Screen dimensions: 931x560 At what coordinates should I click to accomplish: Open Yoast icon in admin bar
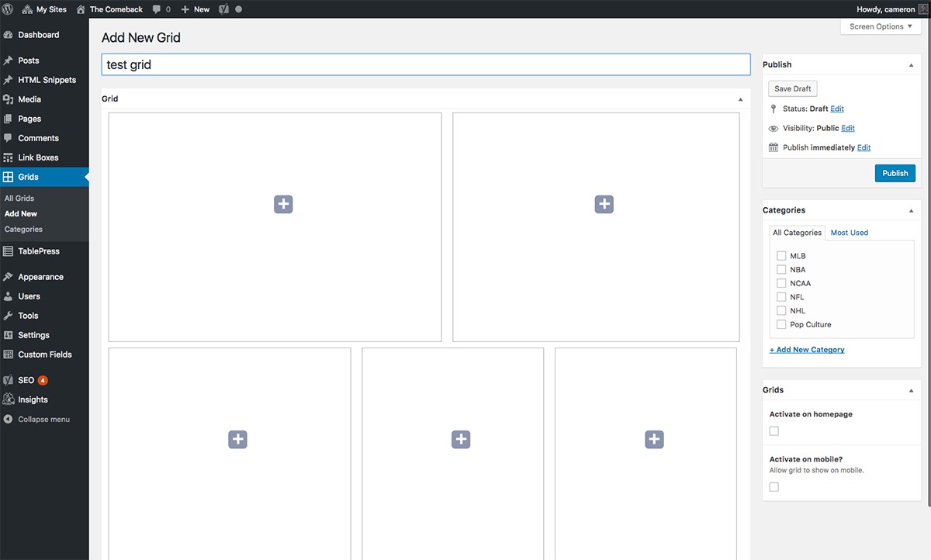[x=223, y=9]
